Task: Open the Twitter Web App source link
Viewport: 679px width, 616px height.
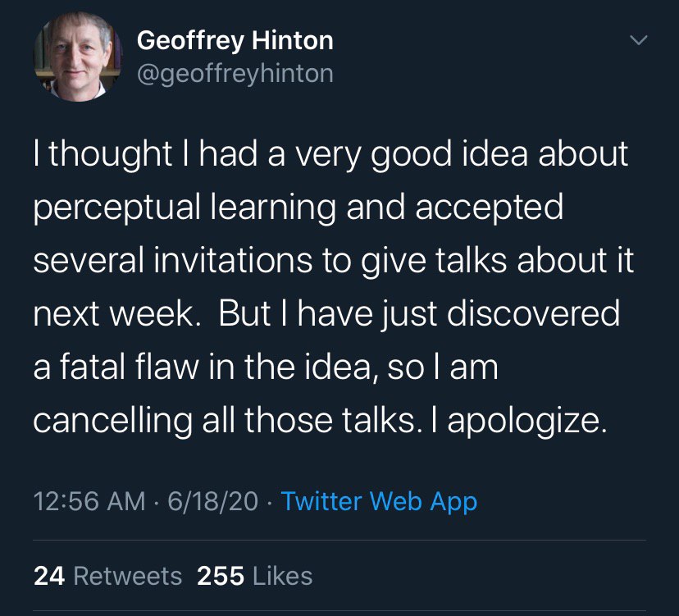Action: pyautogui.click(x=379, y=500)
